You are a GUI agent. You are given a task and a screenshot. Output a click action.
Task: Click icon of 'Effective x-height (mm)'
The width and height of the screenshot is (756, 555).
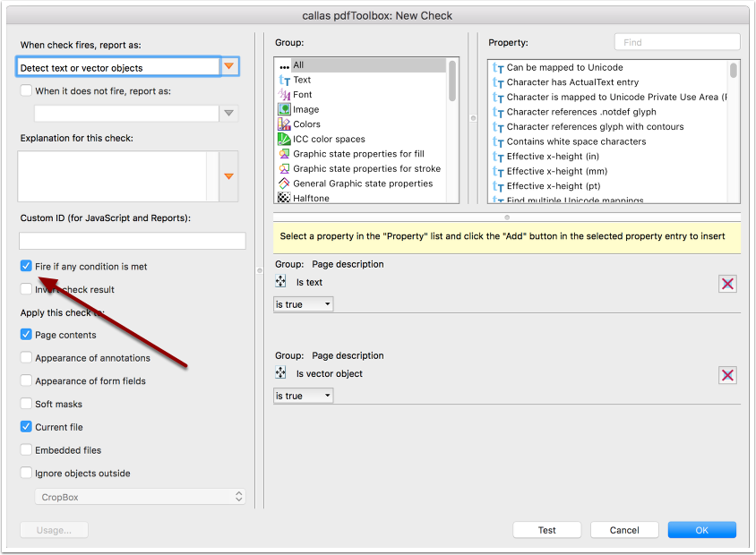point(498,172)
